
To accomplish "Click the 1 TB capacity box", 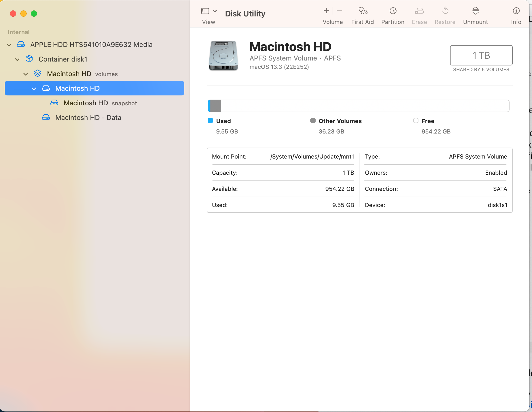I will (x=481, y=55).
